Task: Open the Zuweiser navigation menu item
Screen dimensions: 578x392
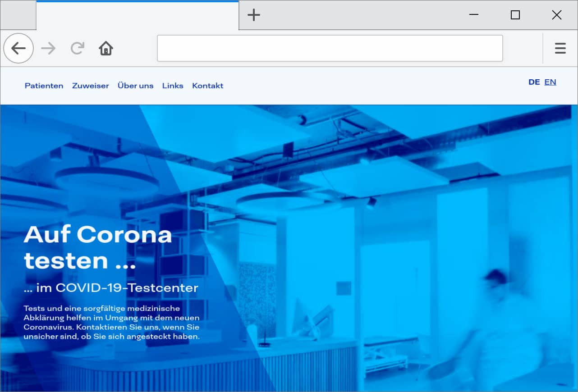Action: [91, 86]
